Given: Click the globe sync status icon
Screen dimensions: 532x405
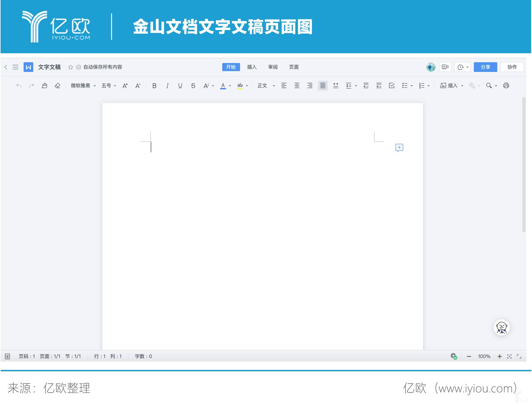Looking at the screenshot, I should pyautogui.click(x=454, y=356).
